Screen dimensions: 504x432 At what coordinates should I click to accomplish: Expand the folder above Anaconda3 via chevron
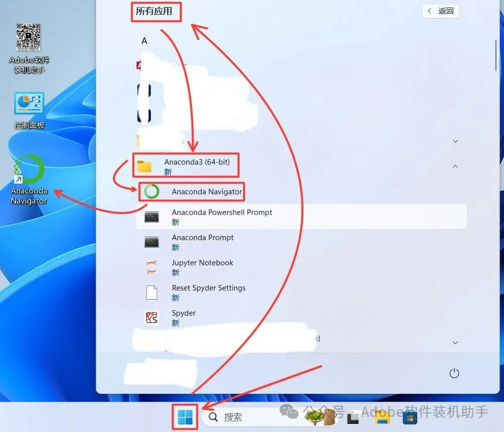[455, 141]
